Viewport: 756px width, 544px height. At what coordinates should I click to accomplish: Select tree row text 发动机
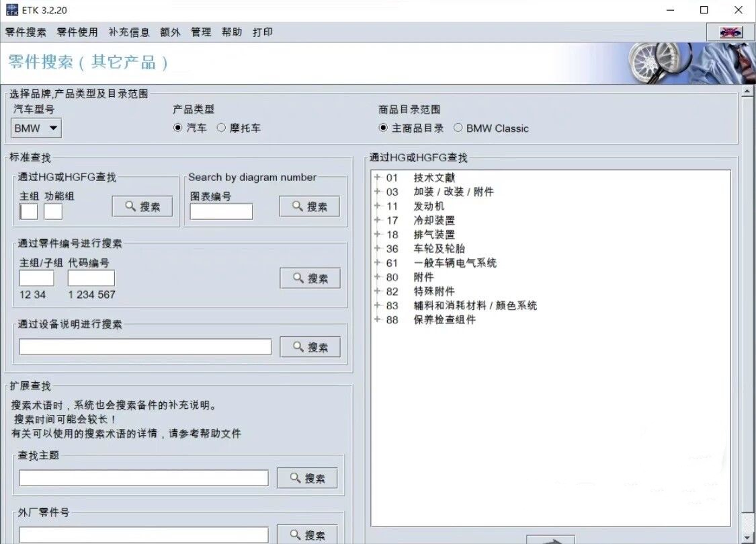pos(429,206)
